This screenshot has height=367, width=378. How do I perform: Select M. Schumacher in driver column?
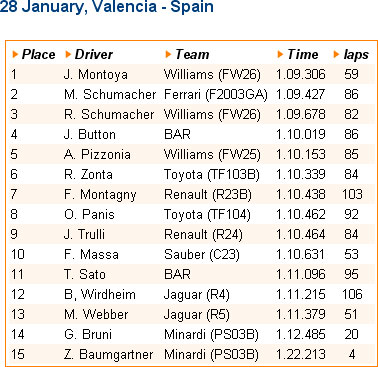[110, 94]
